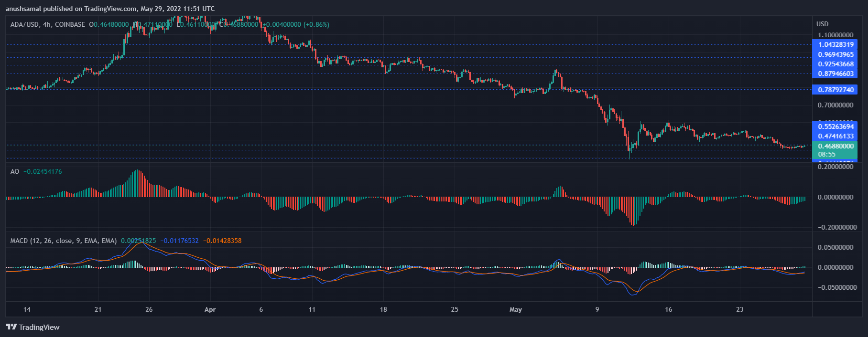Click the 0.92543668 price level label
The image size is (868, 337).
(x=835, y=64)
